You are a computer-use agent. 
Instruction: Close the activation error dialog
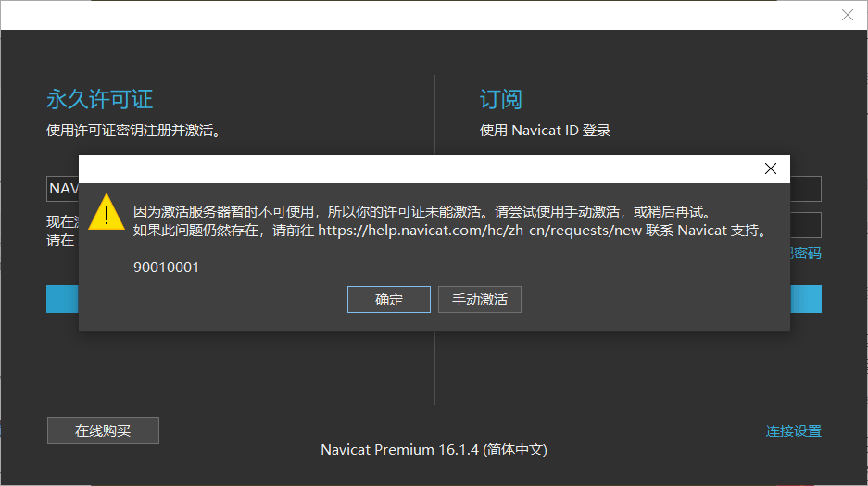pos(770,168)
